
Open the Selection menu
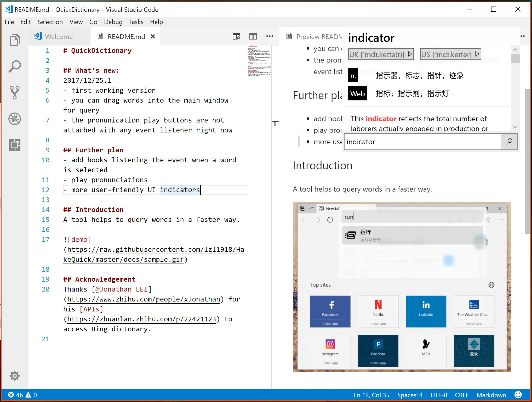coord(50,22)
